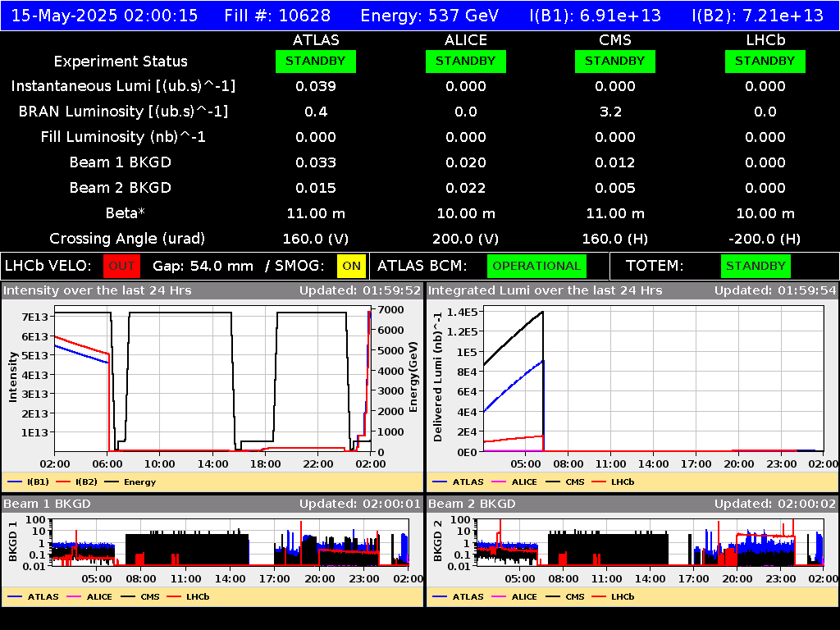This screenshot has width=840, height=630.
Task: Click LHCb legend entry in Integrated Lumi chart
Action: [613, 482]
